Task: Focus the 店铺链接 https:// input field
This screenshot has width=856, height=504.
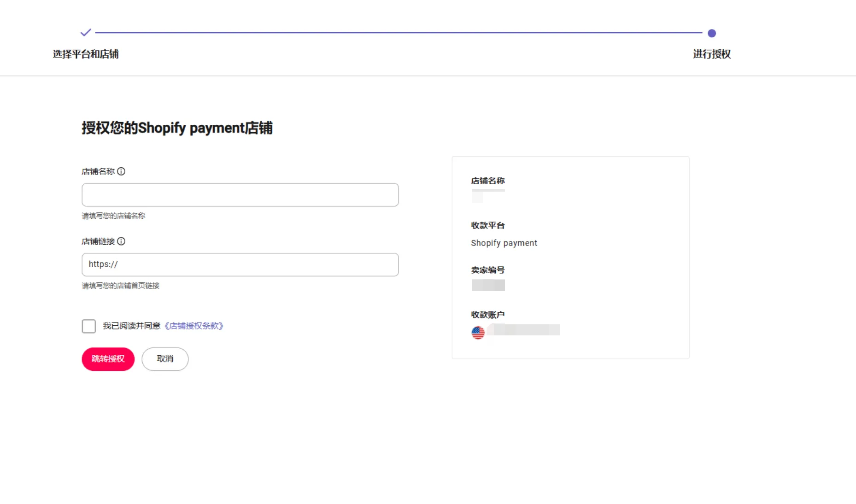Action: click(240, 264)
